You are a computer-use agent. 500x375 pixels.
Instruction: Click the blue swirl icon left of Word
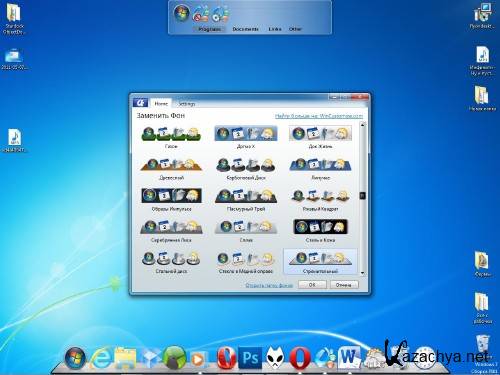(x=325, y=358)
